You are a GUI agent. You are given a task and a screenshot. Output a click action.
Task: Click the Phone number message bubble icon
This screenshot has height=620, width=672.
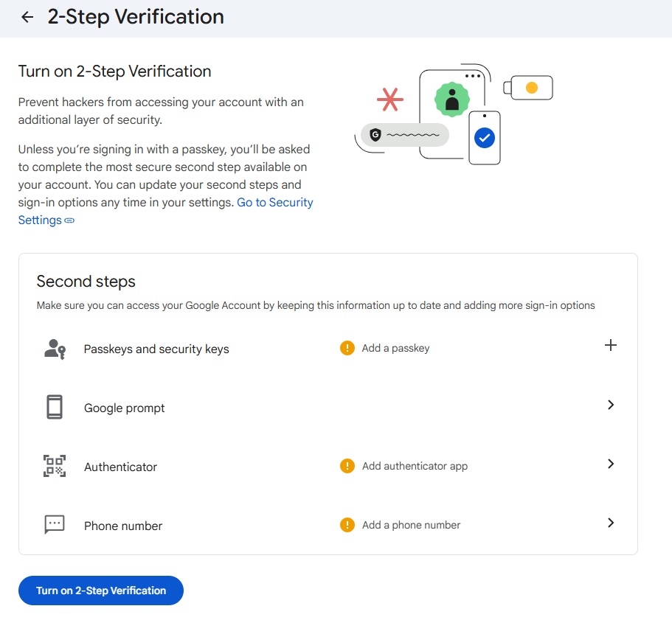[54, 524]
